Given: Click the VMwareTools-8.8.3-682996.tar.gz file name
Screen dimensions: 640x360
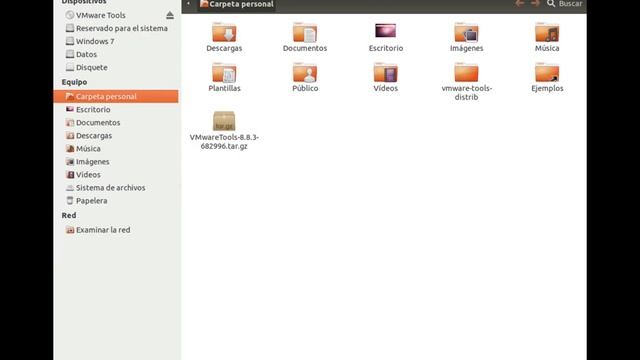Looking at the screenshot, I should coord(224,142).
